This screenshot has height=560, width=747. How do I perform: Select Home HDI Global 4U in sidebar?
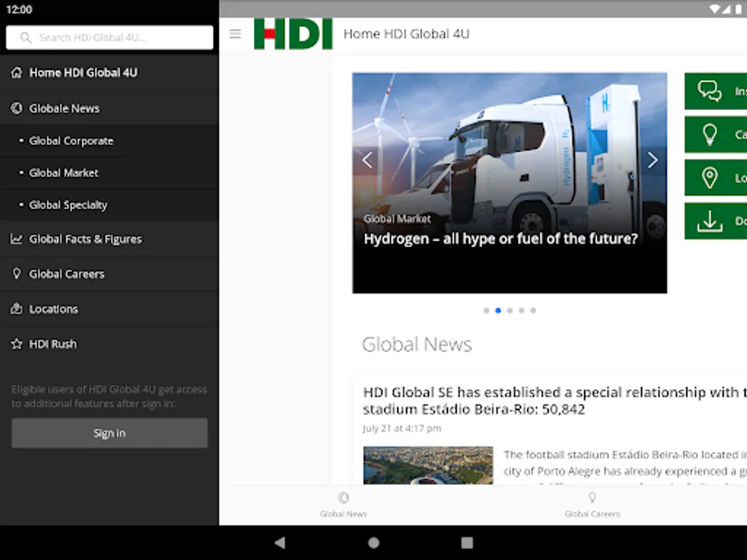109,73
